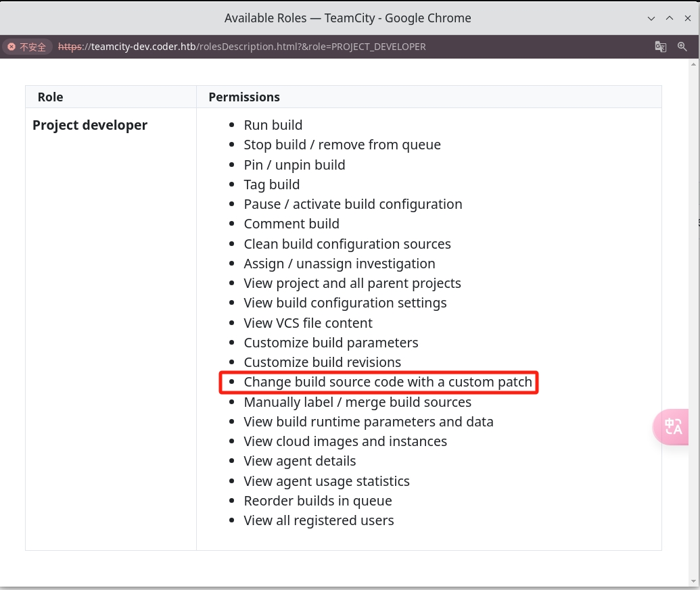Click the window minimize chevron icon
The width and height of the screenshot is (700, 590).
click(651, 18)
